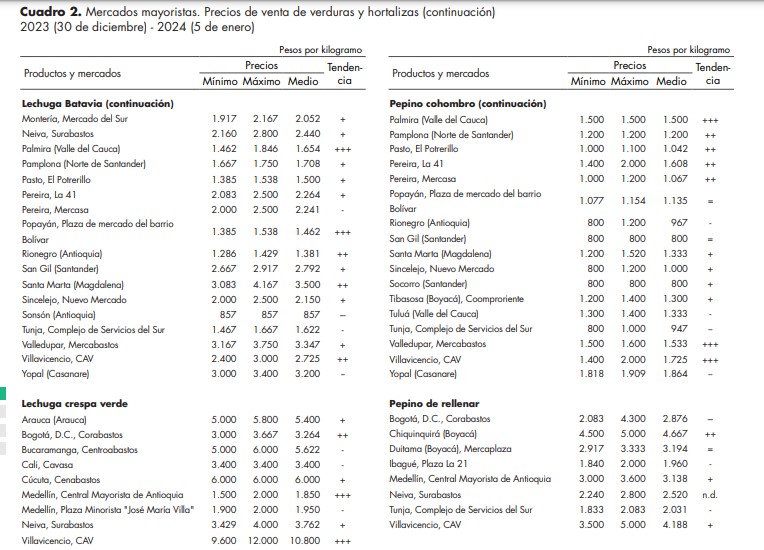Select 'Chiquinquirá (Boyacá)' row label
Image resolution: width=764 pixels, height=550 pixels.
(x=433, y=434)
